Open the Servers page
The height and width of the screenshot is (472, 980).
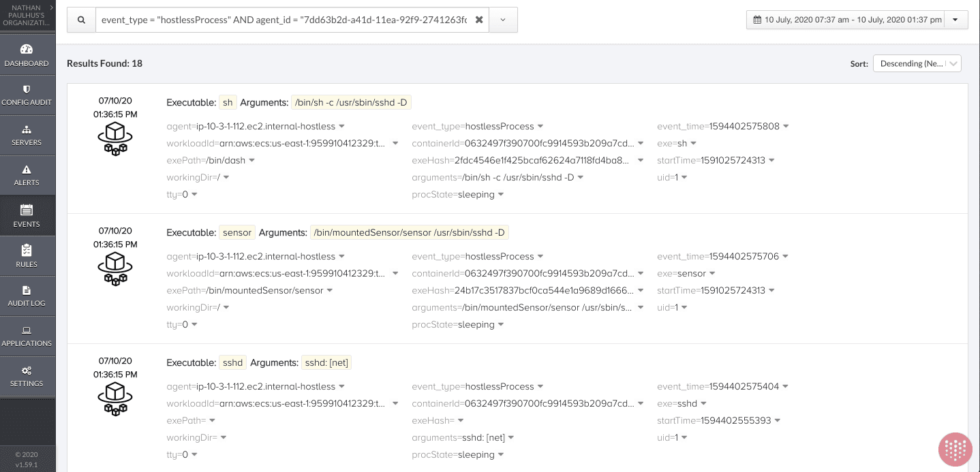[27, 136]
